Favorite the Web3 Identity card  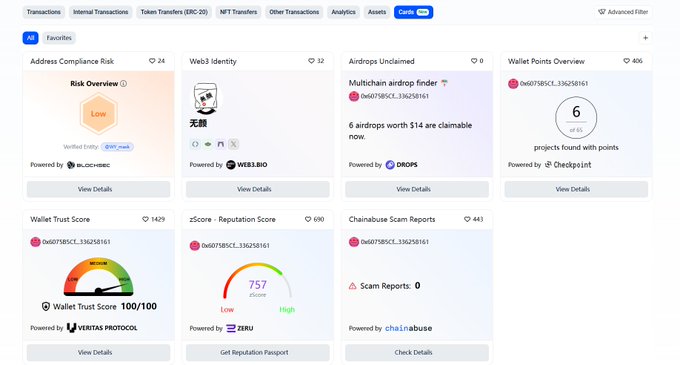click(311, 61)
